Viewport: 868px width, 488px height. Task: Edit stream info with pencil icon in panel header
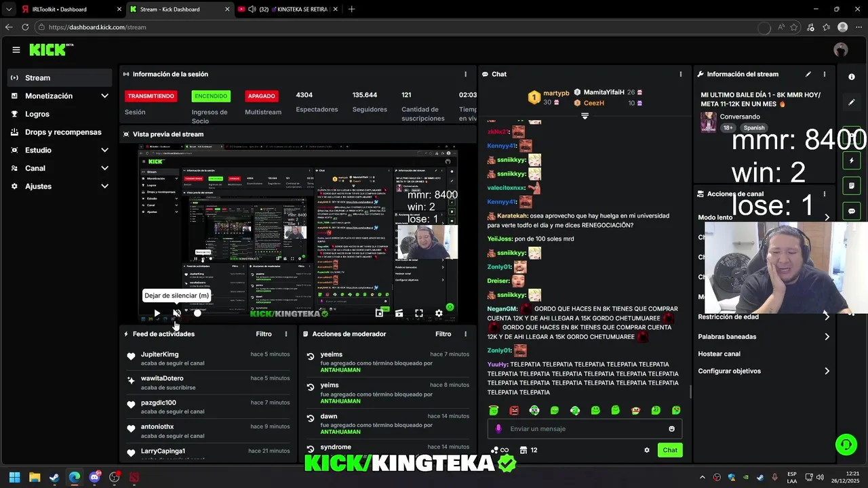click(x=808, y=74)
